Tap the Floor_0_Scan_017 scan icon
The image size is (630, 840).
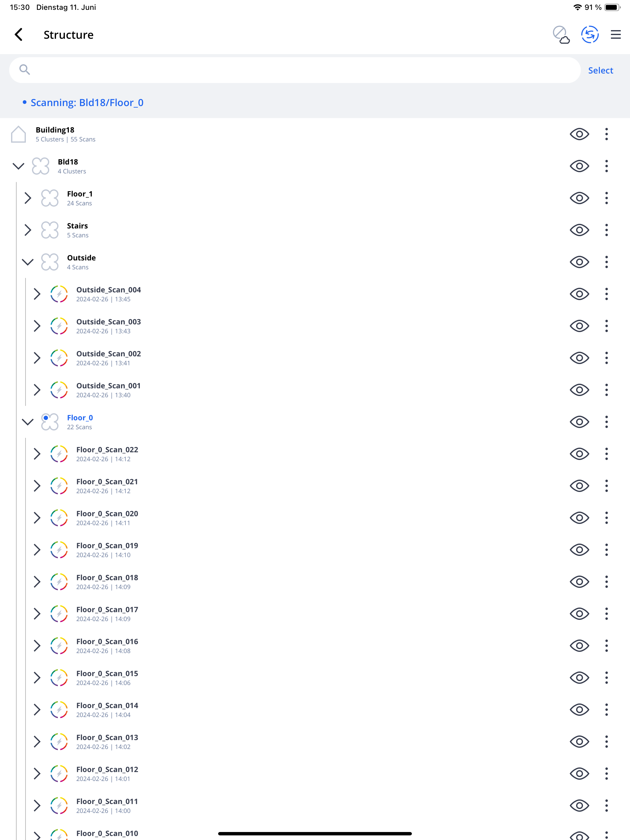point(59,614)
